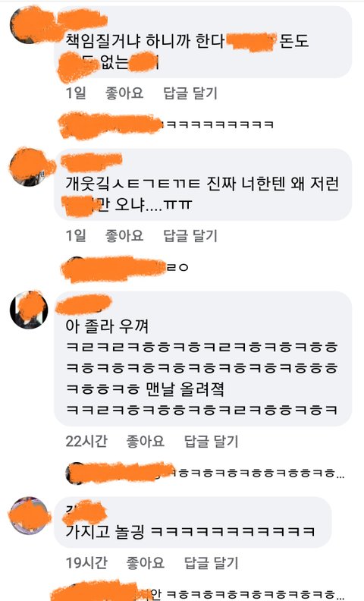Like the 책임질거냐 comment with 좋아요
364x601 pixels.
[x=124, y=93]
